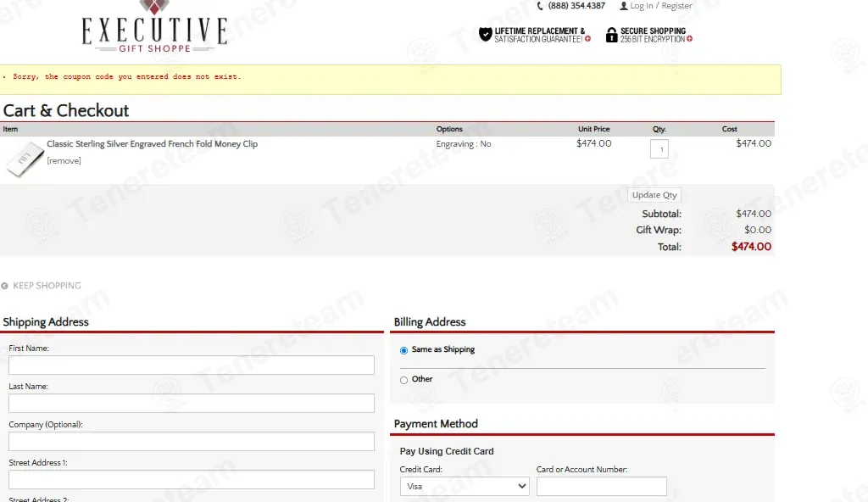This screenshot has height=502, width=868.
Task: Select the Other billing address option
Action: pos(403,380)
